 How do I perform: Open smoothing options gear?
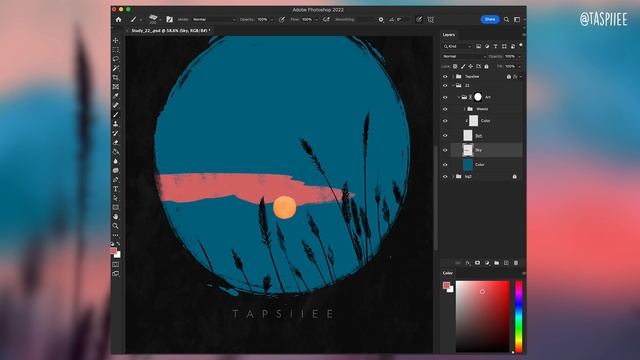pyautogui.click(x=381, y=19)
